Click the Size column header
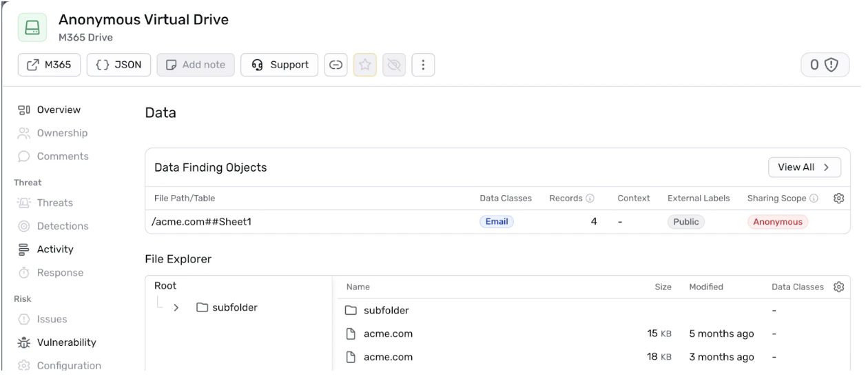 coord(663,287)
